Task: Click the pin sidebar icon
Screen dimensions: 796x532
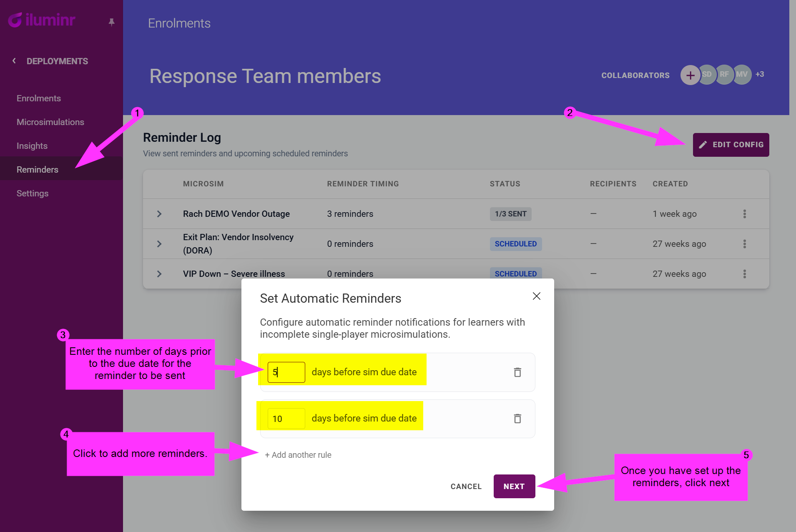Action: pos(111,22)
